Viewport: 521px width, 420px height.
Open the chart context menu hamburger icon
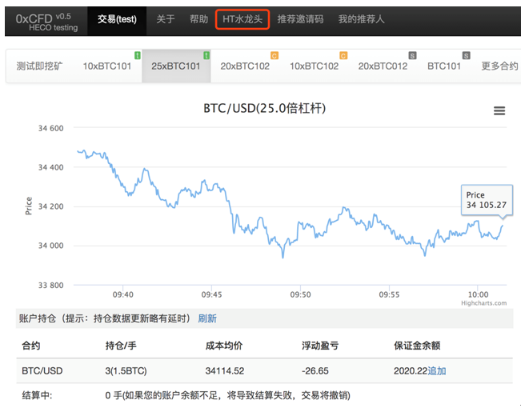tap(499, 111)
